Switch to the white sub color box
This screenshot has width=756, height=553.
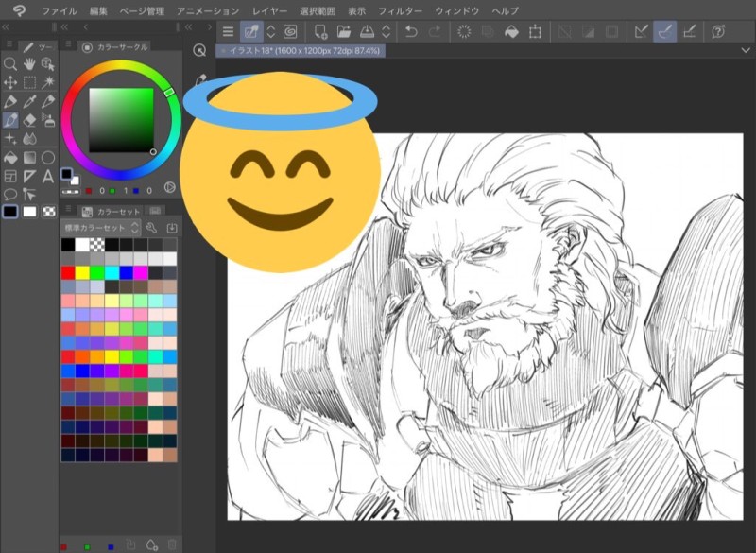pos(29,212)
